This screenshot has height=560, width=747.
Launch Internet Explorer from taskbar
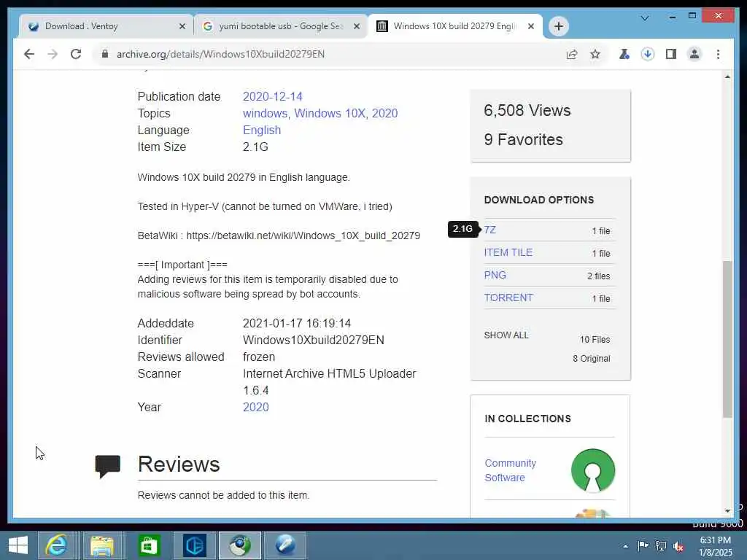tap(56, 545)
